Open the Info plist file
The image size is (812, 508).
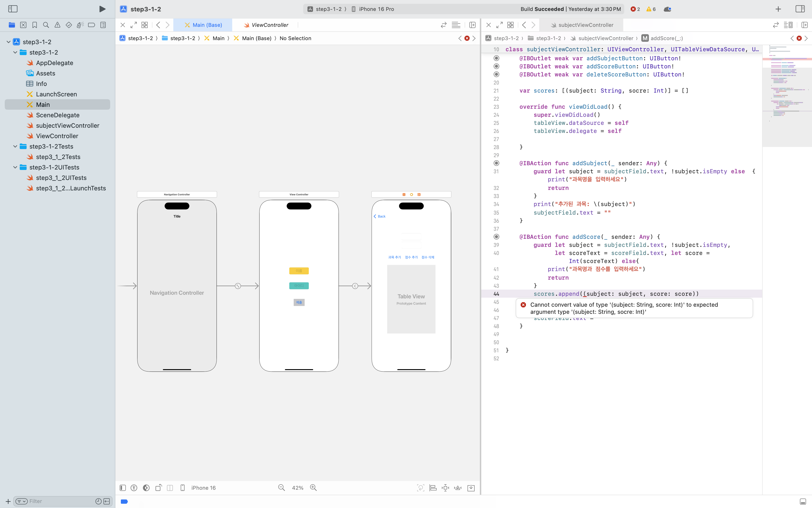pos(41,84)
